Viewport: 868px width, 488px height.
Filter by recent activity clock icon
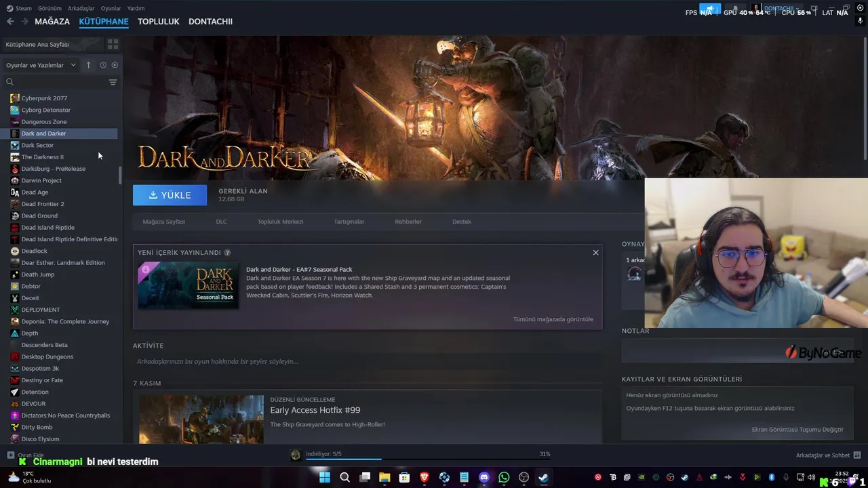pos(103,65)
